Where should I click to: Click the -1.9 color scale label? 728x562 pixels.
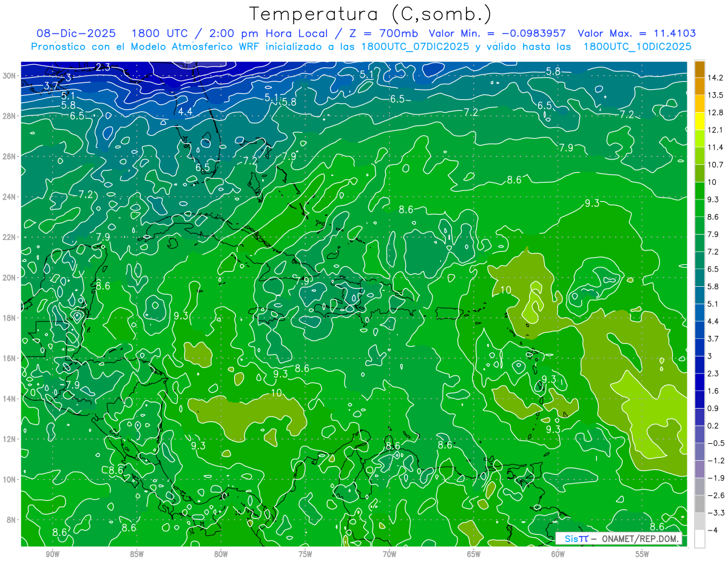[x=715, y=478]
